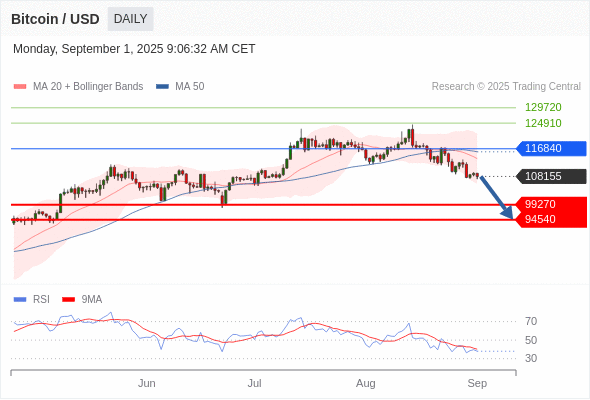The height and width of the screenshot is (400, 590).
Task: Click the 124910 resistance level label
Action: 543,123
